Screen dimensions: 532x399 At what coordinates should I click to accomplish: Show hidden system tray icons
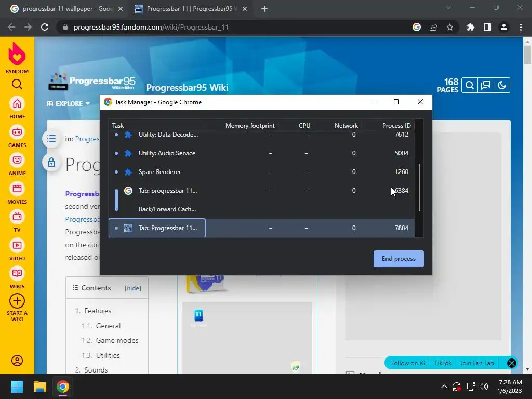tap(444, 387)
